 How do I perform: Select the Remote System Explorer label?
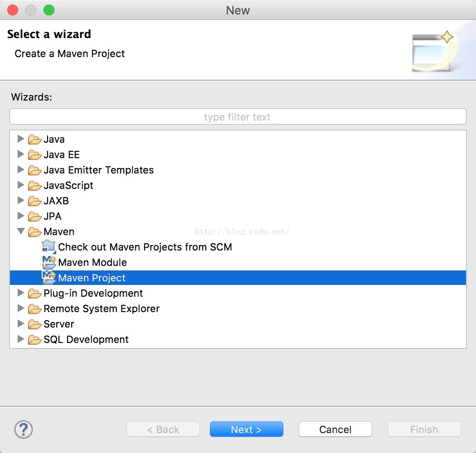(102, 309)
